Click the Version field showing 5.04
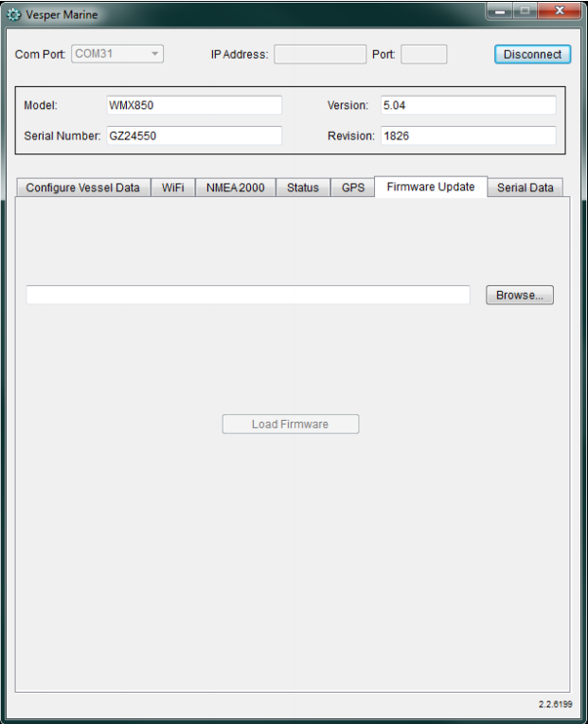This screenshot has height=724, width=588. [x=468, y=105]
